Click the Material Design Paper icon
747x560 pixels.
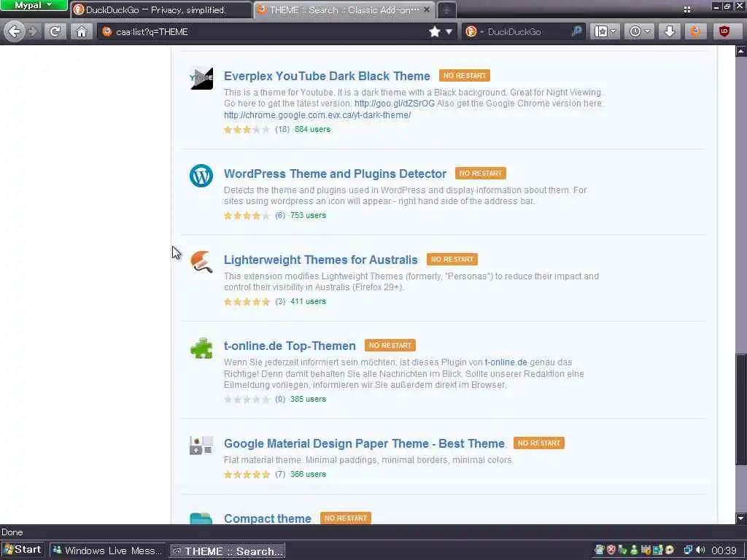click(201, 446)
